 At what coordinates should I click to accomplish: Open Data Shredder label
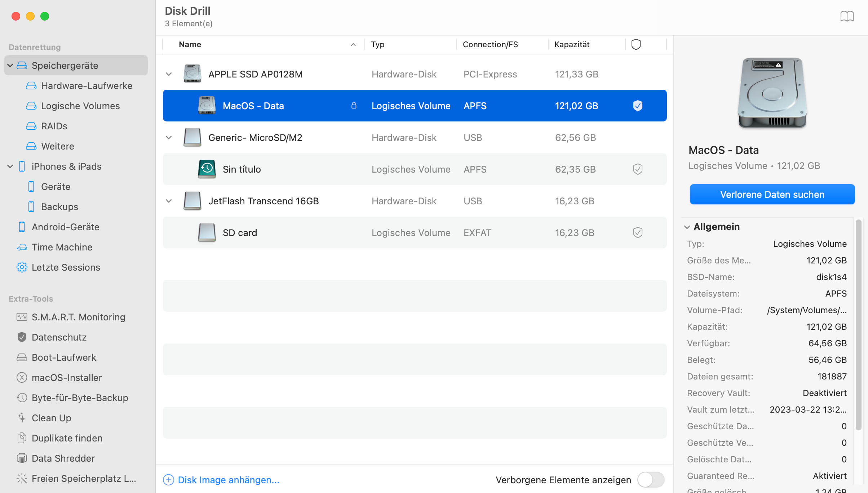pos(63,458)
